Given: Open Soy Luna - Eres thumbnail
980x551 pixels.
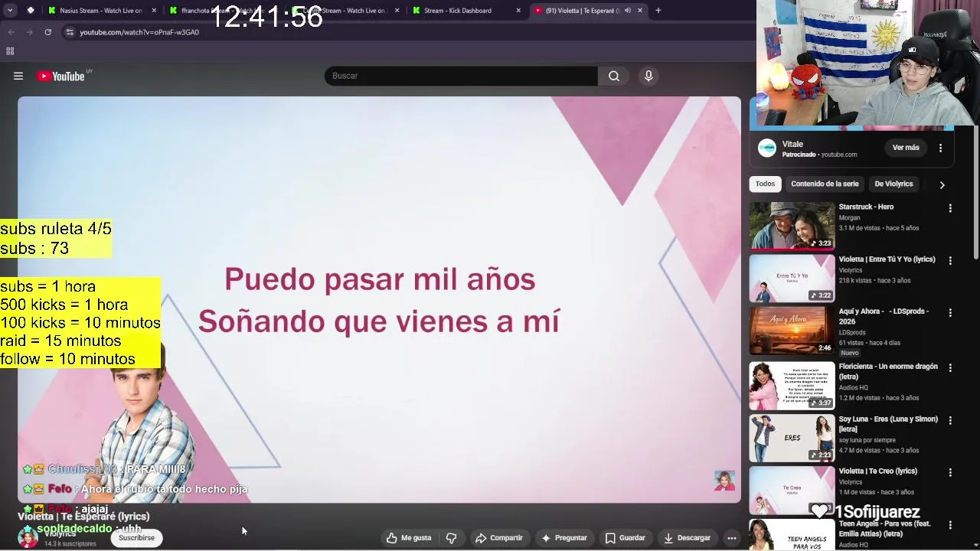Looking at the screenshot, I should tap(792, 439).
